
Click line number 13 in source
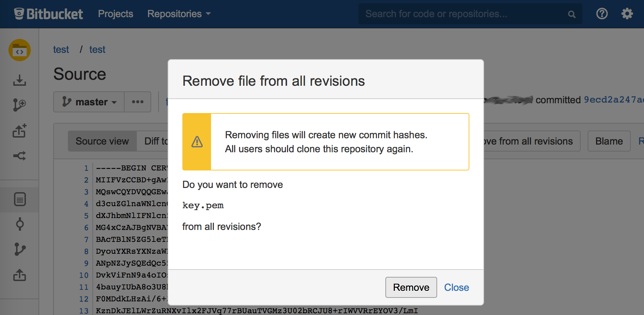84,311
